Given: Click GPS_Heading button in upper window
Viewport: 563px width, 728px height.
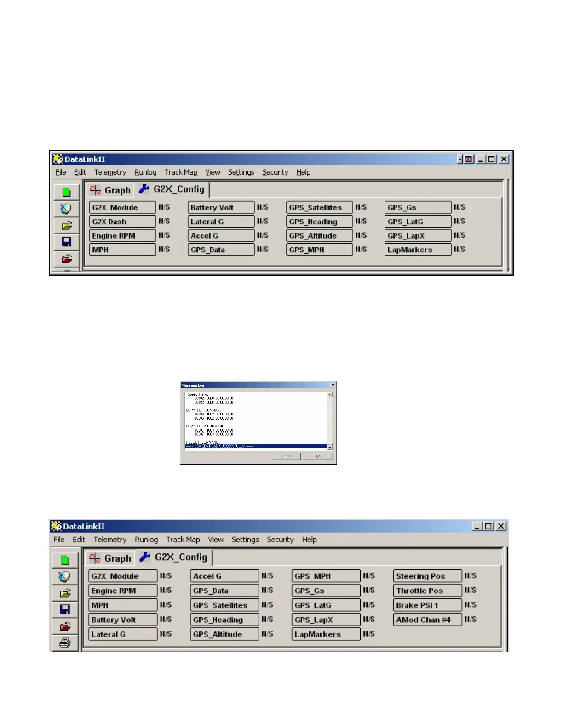Looking at the screenshot, I should pos(319,222).
